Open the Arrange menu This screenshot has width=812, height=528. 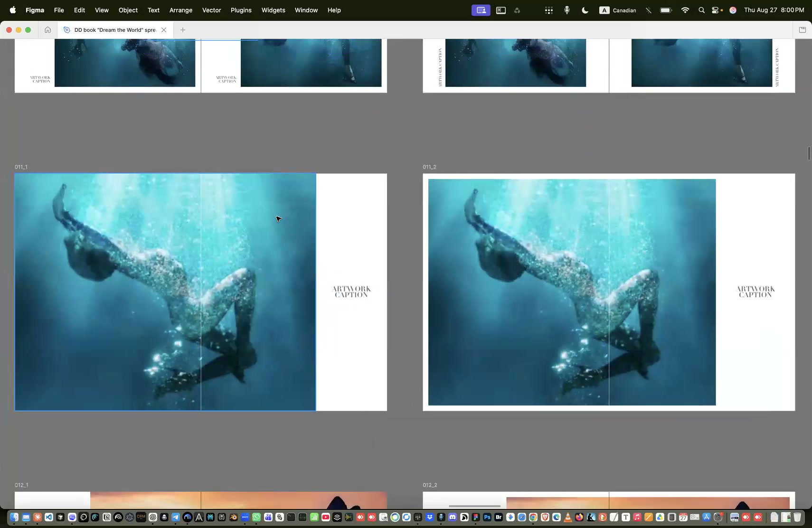click(181, 10)
